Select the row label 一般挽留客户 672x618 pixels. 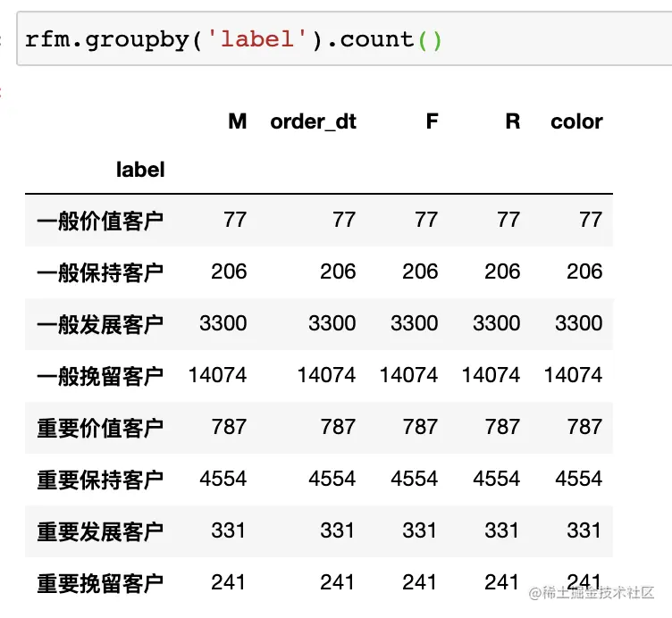100,376
